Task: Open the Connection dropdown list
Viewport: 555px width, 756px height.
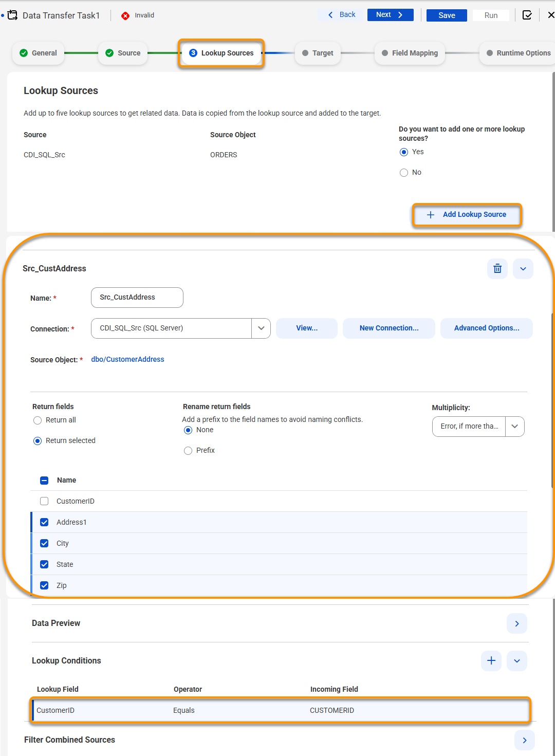Action: (261, 328)
